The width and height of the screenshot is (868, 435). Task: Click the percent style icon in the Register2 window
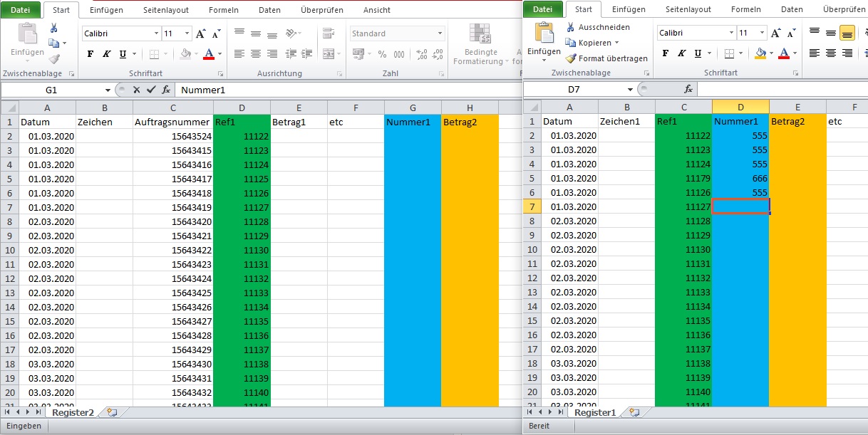coord(382,54)
